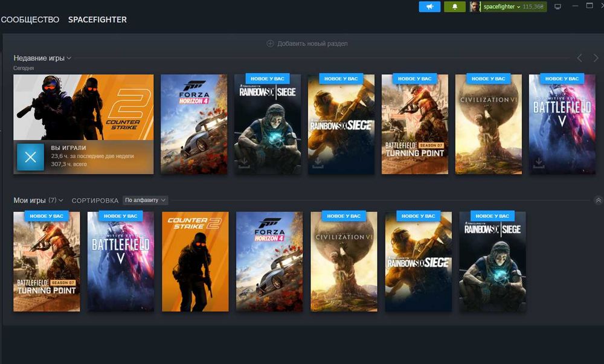Open Battlefield V in recent games

pyautogui.click(x=562, y=124)
